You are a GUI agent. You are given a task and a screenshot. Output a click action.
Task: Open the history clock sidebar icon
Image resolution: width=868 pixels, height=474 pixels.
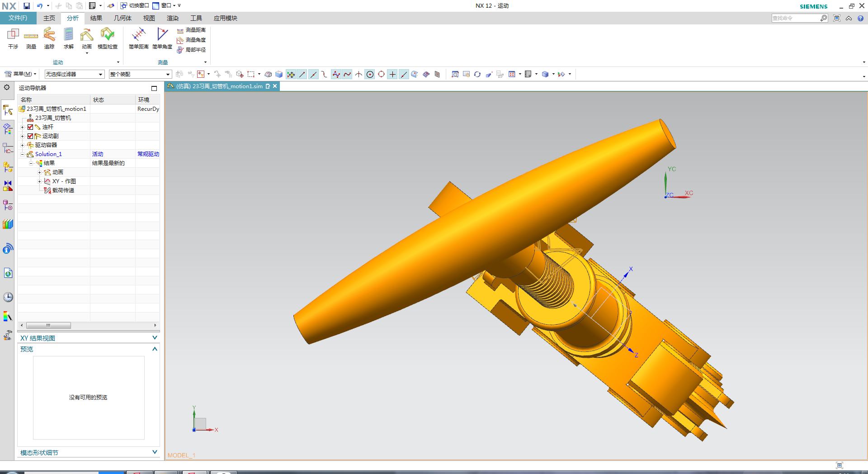tap(8, 297)
